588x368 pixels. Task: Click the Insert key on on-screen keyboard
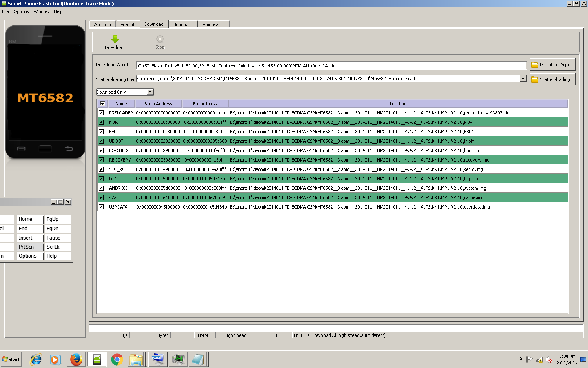tap(29, 238)
